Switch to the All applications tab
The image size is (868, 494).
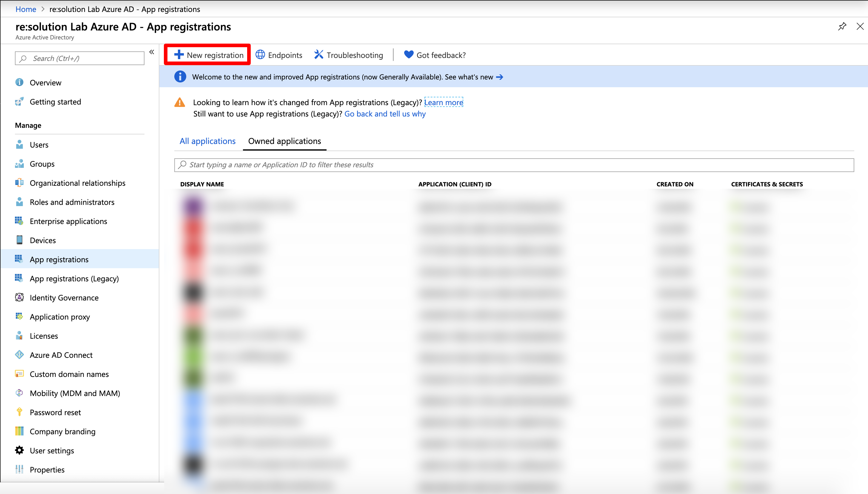point(207,141)
